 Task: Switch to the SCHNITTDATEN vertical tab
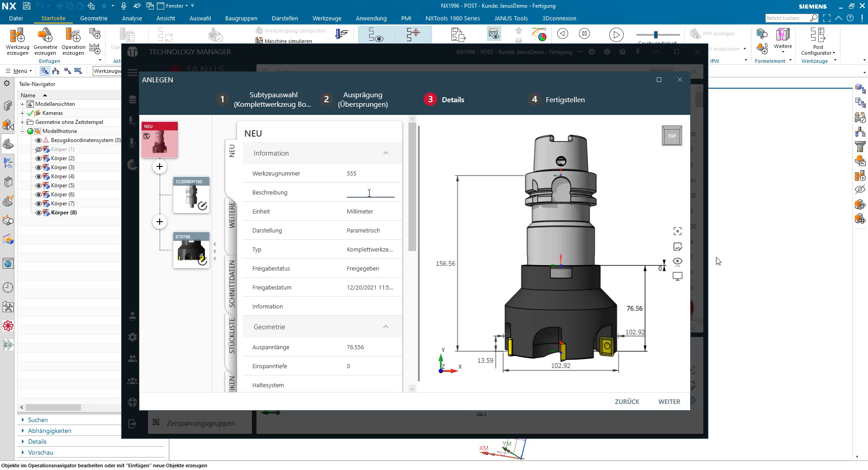tap(232, 284)
